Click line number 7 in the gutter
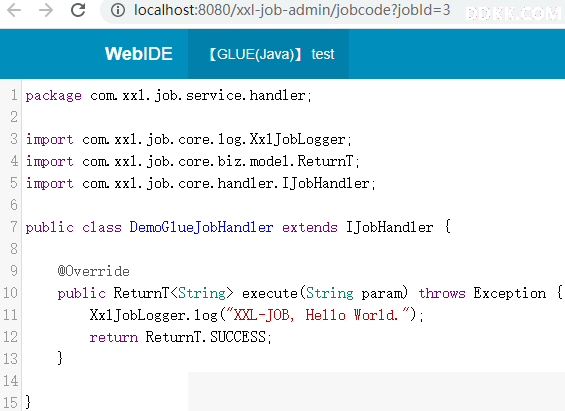 click(14, 227)
